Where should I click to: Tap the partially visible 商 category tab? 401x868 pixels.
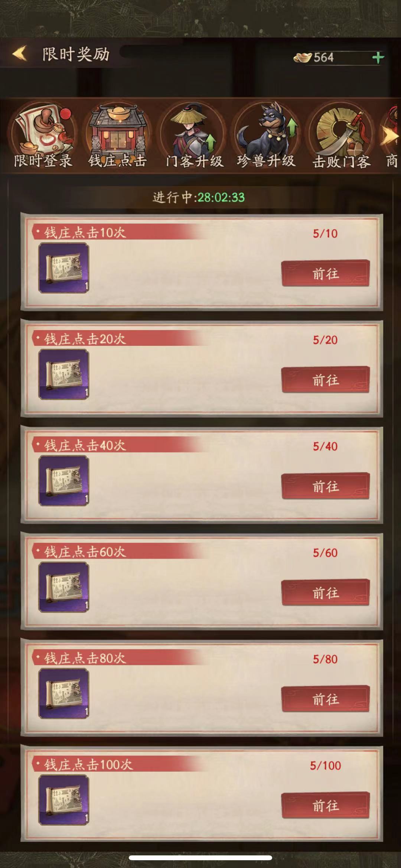coord(392,161)
